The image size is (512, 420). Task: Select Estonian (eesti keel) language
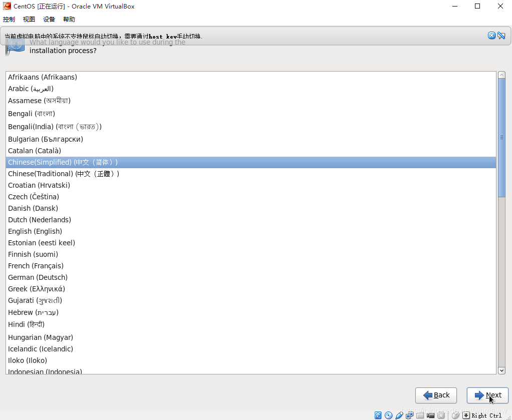point(251,243)
